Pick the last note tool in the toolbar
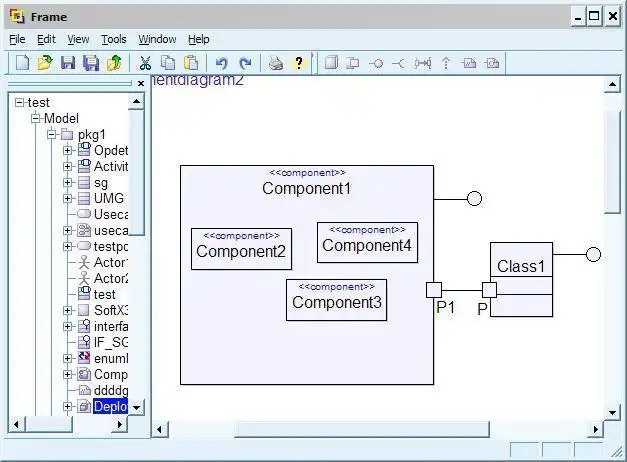This screenshot has height=462, width=627. coord(492,63)
